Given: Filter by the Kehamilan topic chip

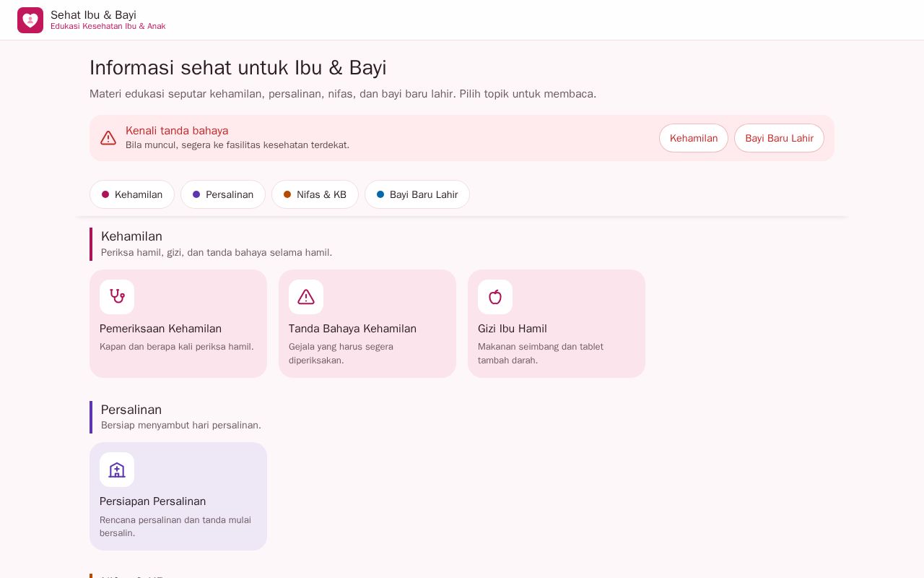Looking at the screenshot, I should 132,194.
